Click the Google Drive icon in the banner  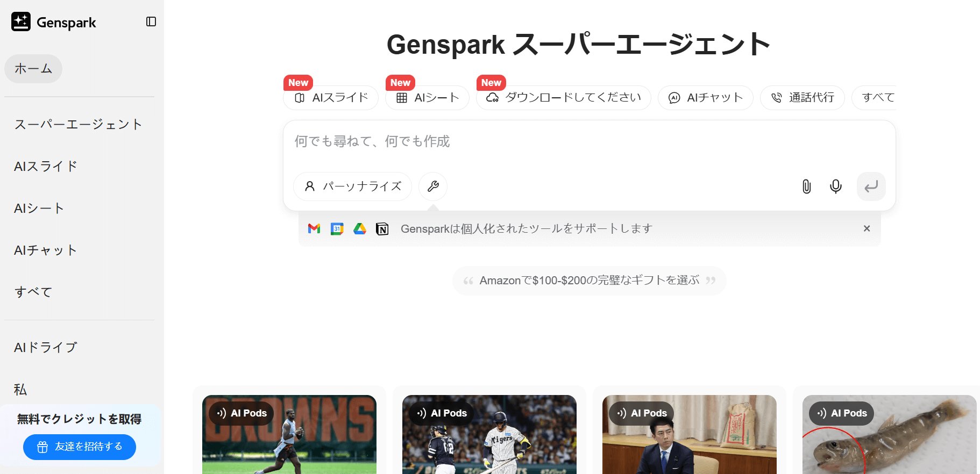(x=360, y=229)
